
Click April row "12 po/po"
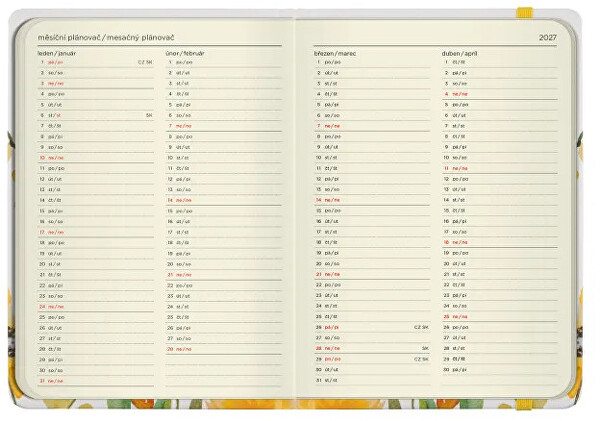[x=500, y=179]
